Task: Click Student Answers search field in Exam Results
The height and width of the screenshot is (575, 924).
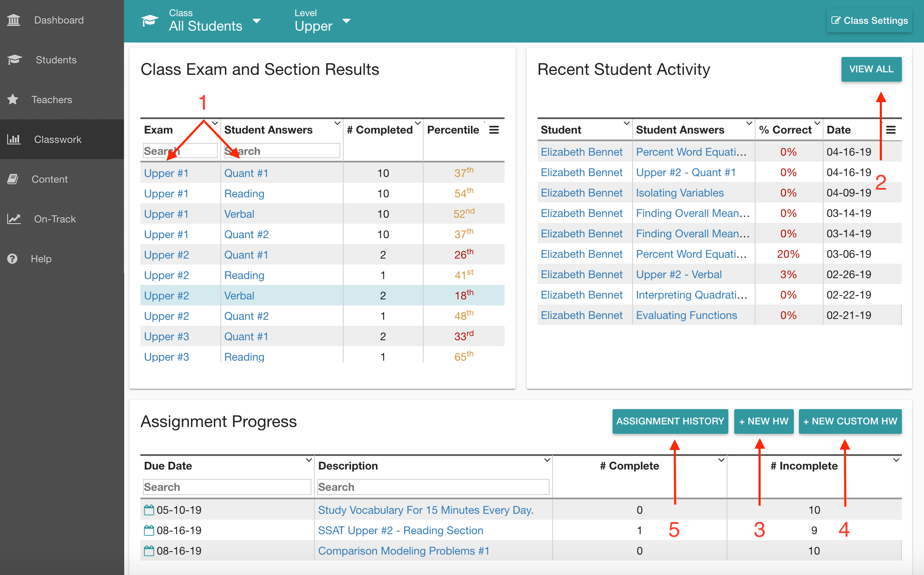Action: point(282,151)
